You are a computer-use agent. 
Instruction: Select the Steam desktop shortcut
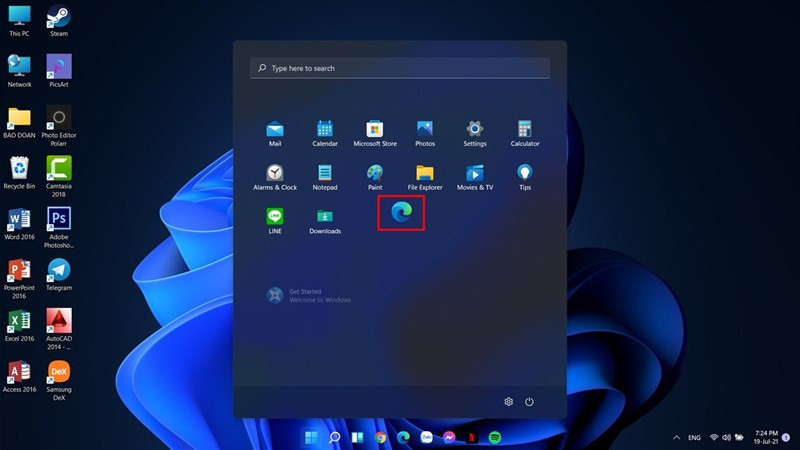(x=59, y=21)
